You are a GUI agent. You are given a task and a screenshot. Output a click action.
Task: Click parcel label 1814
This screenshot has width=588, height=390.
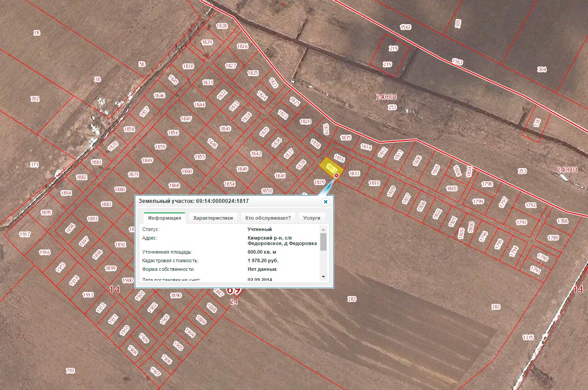366,147
